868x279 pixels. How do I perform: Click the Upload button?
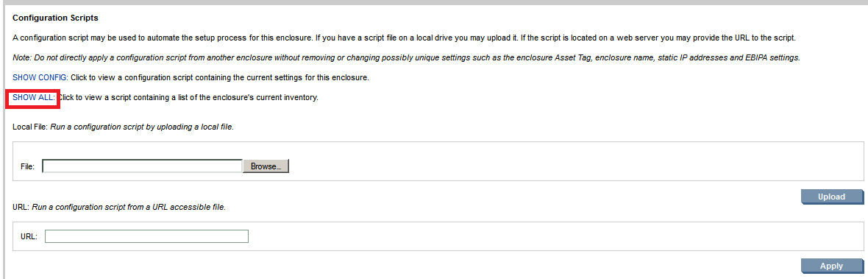pos(831,197)
